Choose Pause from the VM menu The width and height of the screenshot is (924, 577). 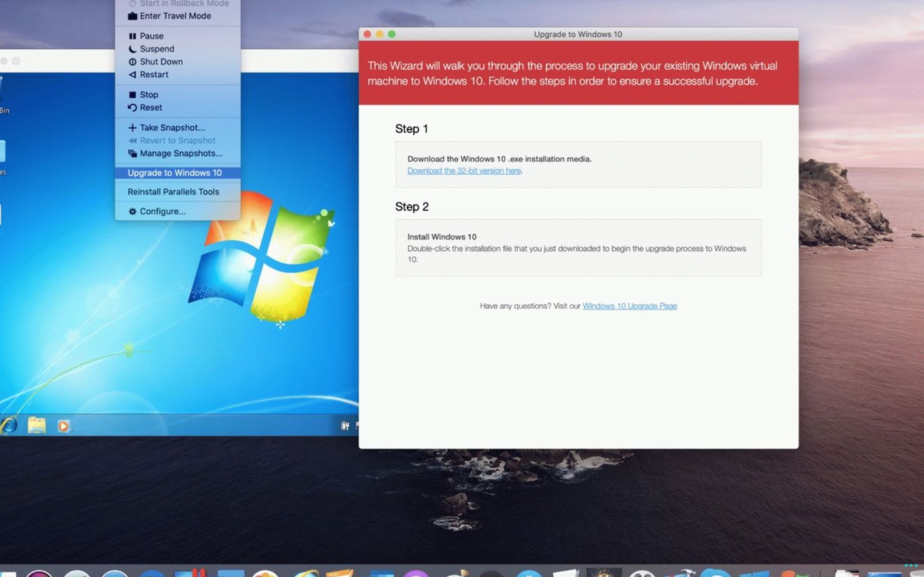pyautogui.click(x=178, y=36)
